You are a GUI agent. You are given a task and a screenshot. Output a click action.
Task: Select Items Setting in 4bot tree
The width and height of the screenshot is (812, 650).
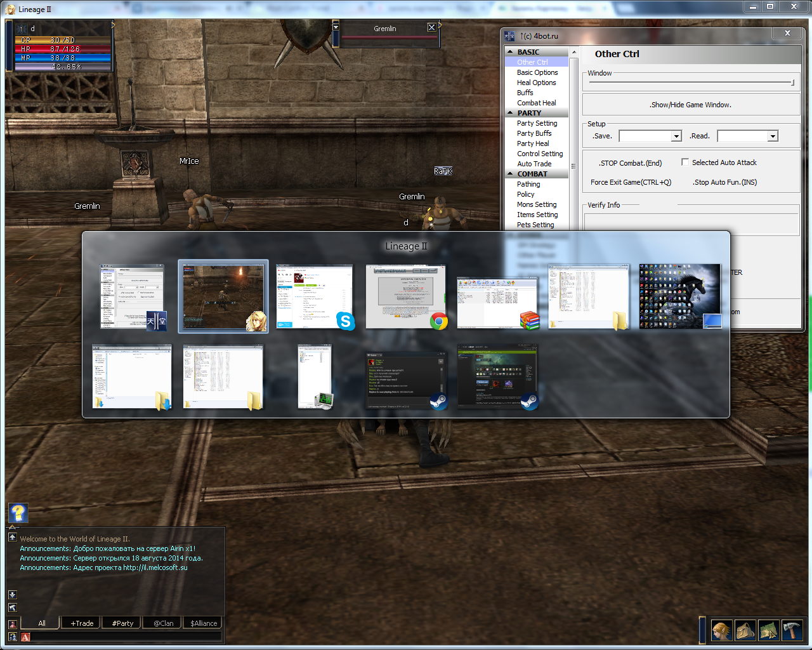537,215
